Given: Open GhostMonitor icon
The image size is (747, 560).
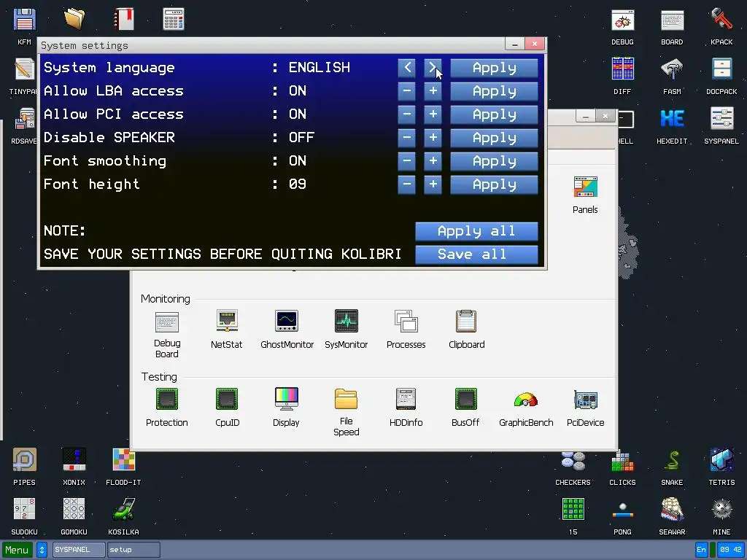Looking at the screenshot, I should click(x=287, y=321).
